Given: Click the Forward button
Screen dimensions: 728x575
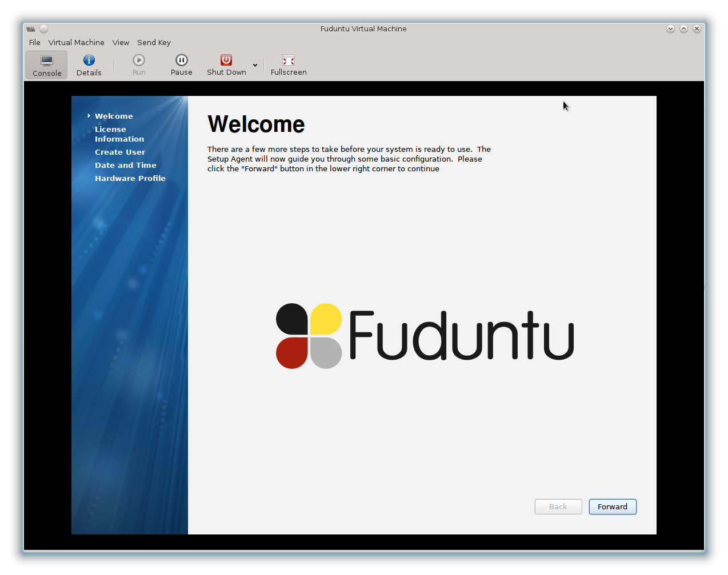Looking at the screenshot, I should 613,506.
